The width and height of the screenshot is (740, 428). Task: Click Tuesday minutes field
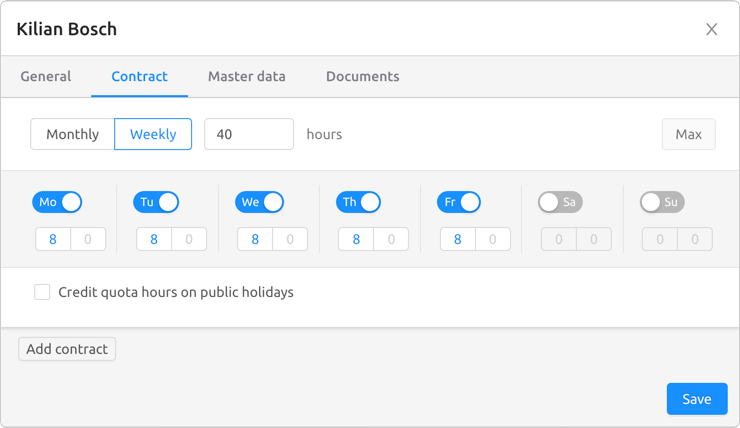click(189, 239)
